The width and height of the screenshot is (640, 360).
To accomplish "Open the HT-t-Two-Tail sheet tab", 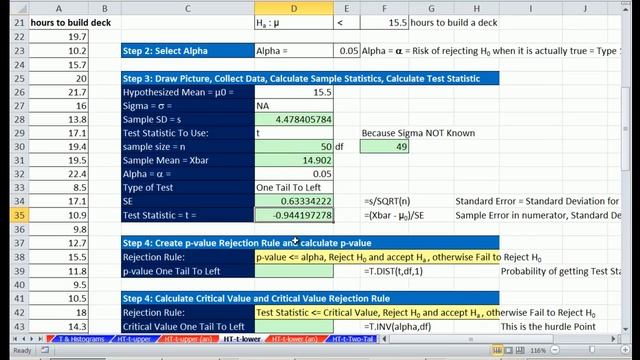I will click(353, 339).
